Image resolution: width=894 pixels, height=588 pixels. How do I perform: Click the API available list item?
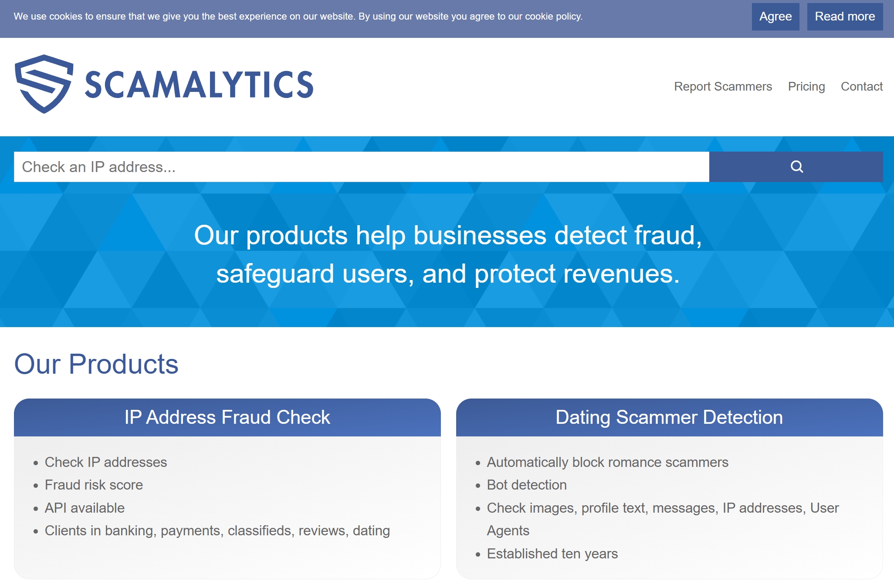[x=85, y=508]
